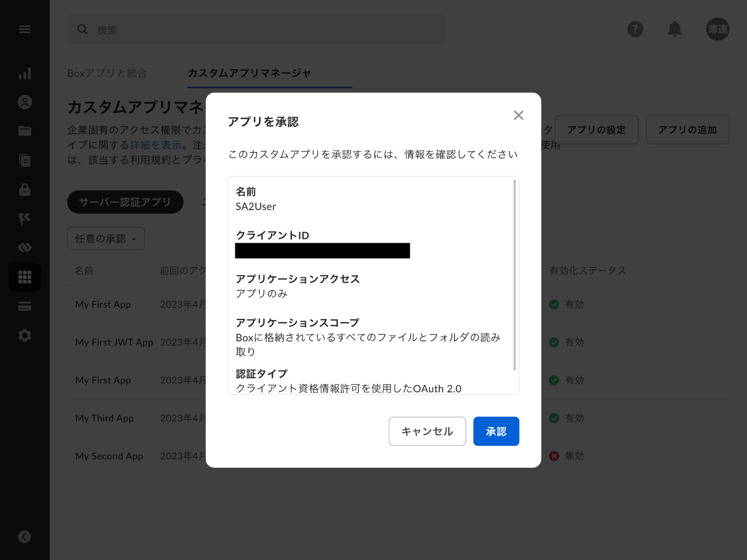Select the My Third App row
The image size is (747, 560).
pos(398,418)
